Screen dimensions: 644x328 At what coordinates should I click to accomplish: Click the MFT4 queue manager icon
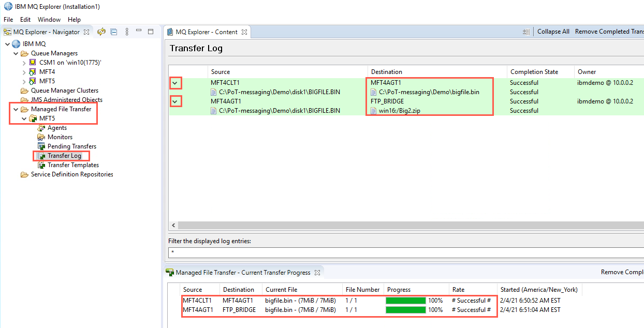pos(33,72)
